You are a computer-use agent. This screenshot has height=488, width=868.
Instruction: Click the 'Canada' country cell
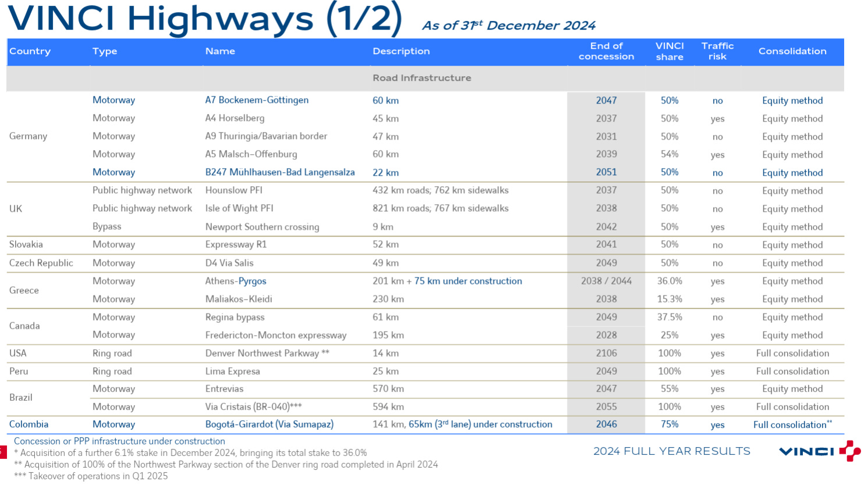pos(24,326)
